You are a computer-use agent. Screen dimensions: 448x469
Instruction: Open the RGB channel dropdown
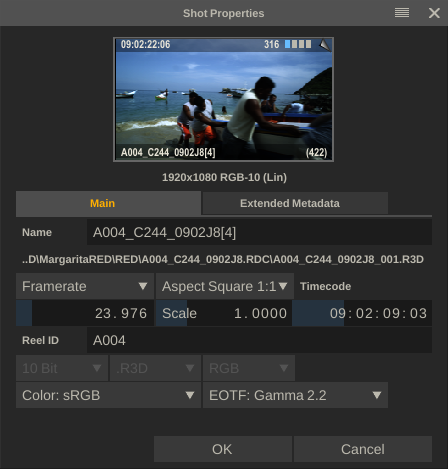click(x=249, y=368)
